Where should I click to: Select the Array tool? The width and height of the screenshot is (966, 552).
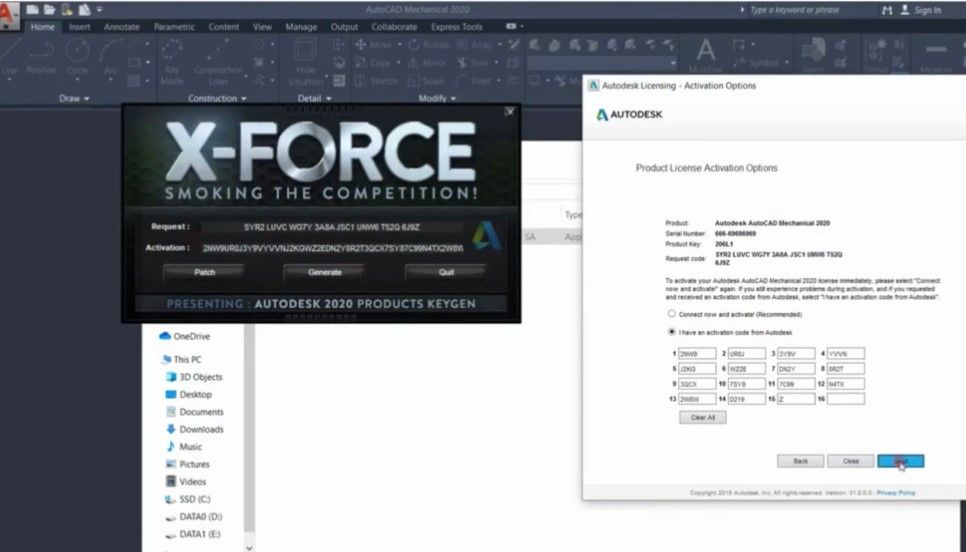point(475,45)
